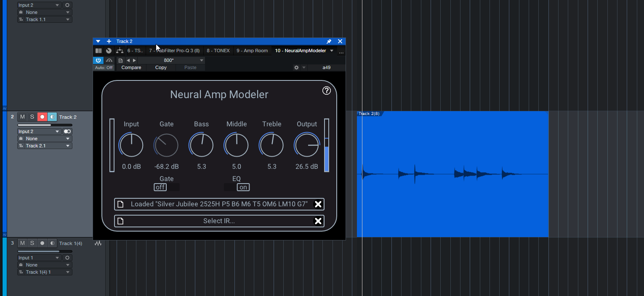The height and width of the screenshot is (296, 644).
Task: Click the layer icon next to Track 1(4) 1
Action: coord(21,272)
